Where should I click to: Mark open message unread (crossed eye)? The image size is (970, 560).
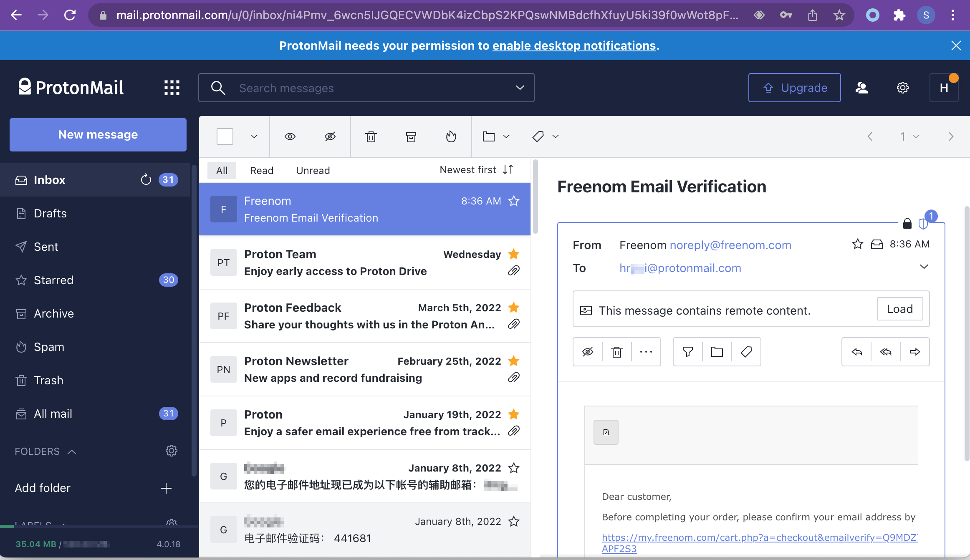(x=588, y=352)
